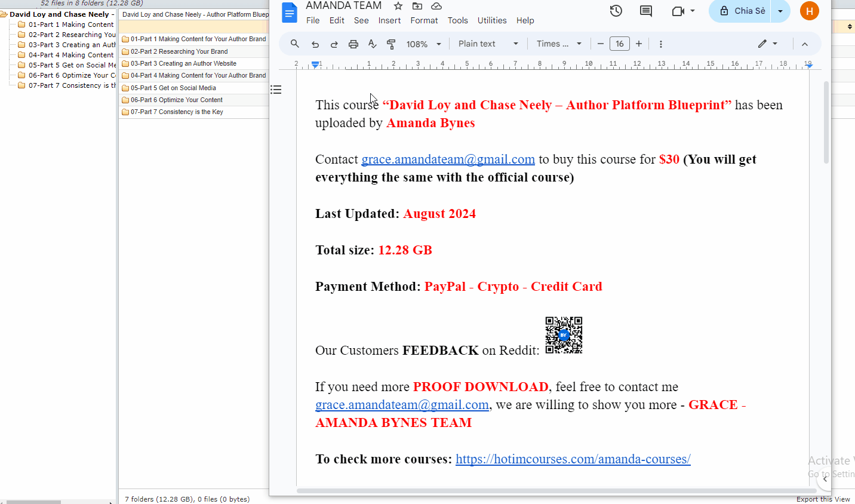Click the QR code image
The image size is (855, 504).
pos(564,335)
